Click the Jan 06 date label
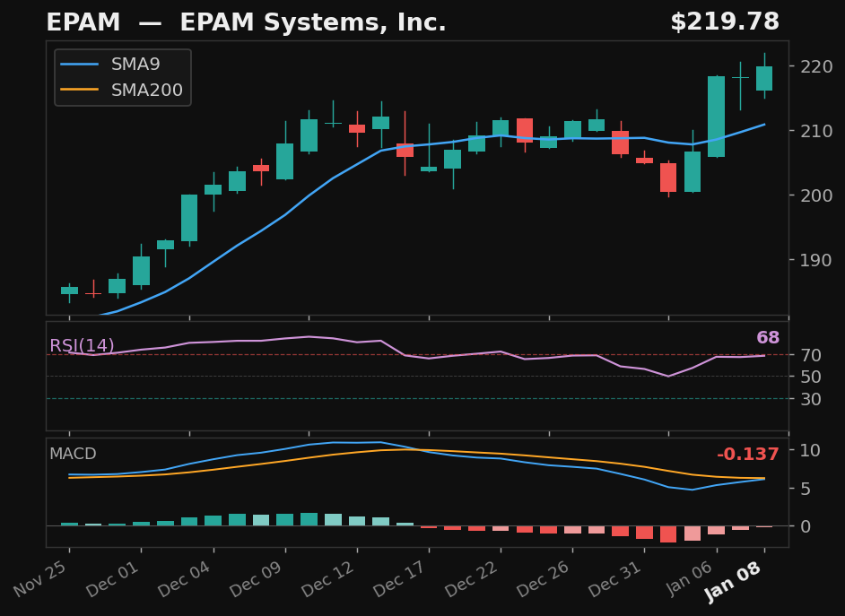 pyautogui.click(x=691, y=577)
